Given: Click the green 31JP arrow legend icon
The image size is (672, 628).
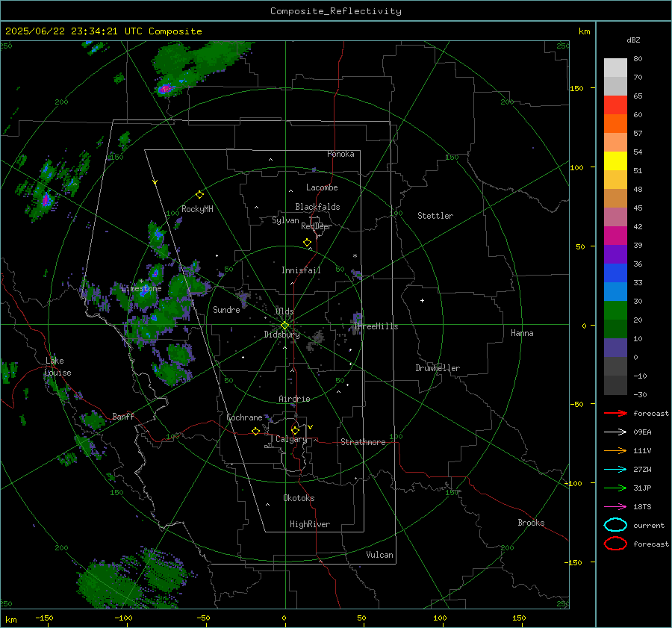Looking at the screenshot, I should point(615,488).
